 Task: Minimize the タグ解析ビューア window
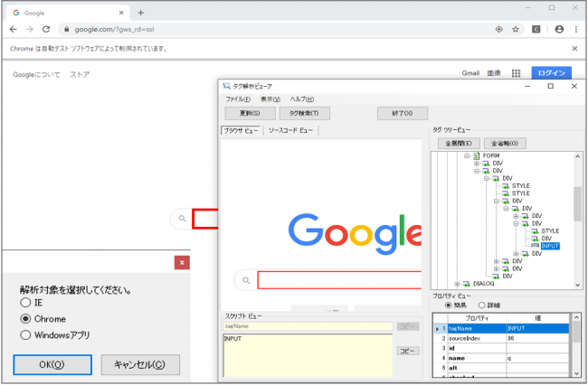[527, 86]
